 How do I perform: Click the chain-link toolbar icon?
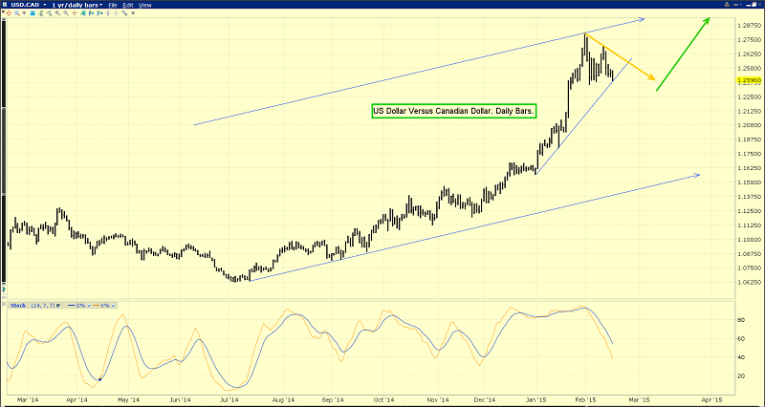[124, 13]
